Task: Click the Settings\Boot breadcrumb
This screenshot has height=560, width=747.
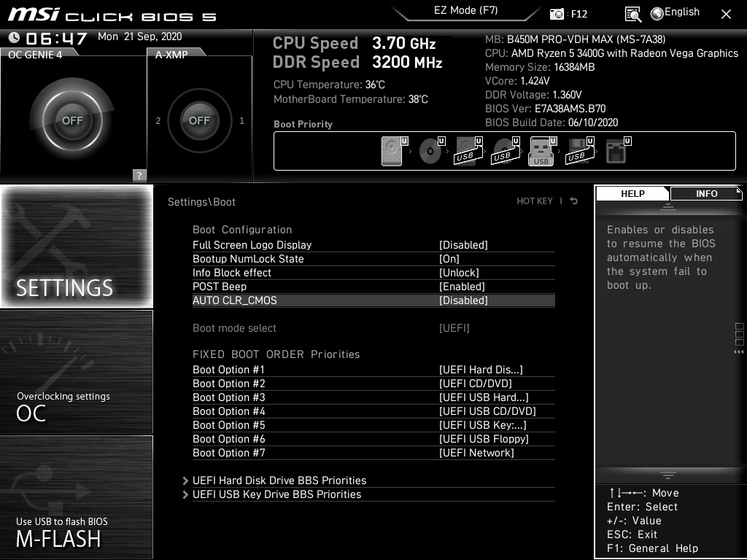Action: pos(201,202)
